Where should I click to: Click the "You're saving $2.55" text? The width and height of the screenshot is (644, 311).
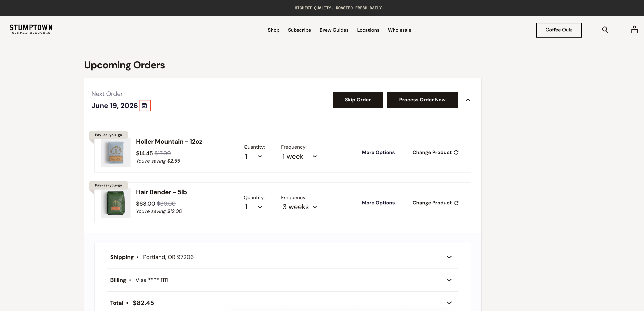click(158, 161)
